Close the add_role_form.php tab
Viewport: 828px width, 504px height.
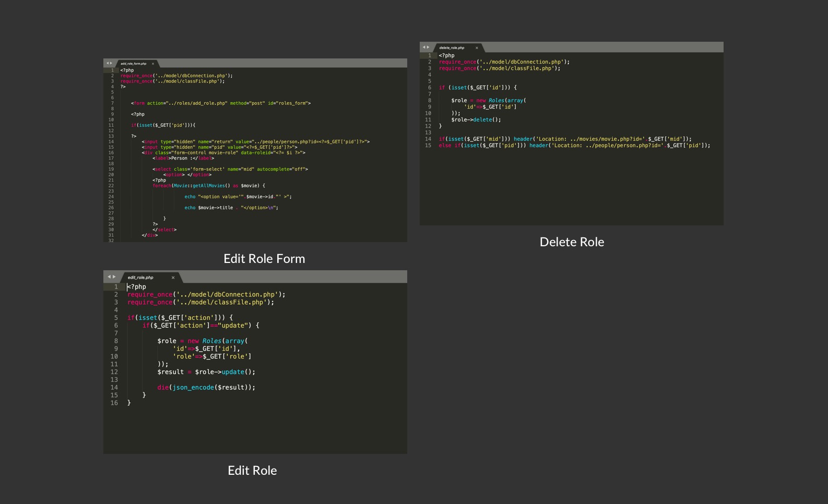point(153,64)
